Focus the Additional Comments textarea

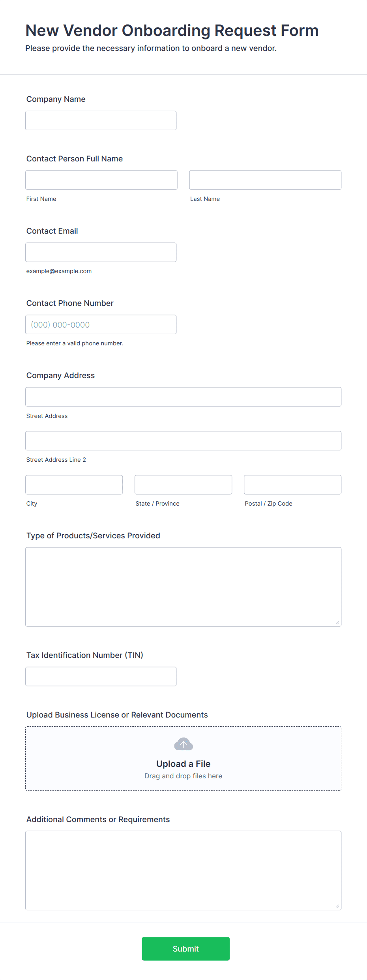(183, 870)
